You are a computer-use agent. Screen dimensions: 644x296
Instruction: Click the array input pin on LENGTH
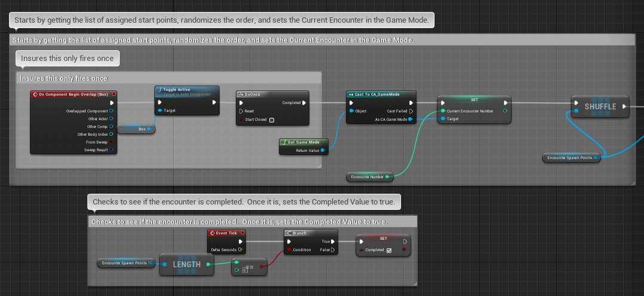165,264
